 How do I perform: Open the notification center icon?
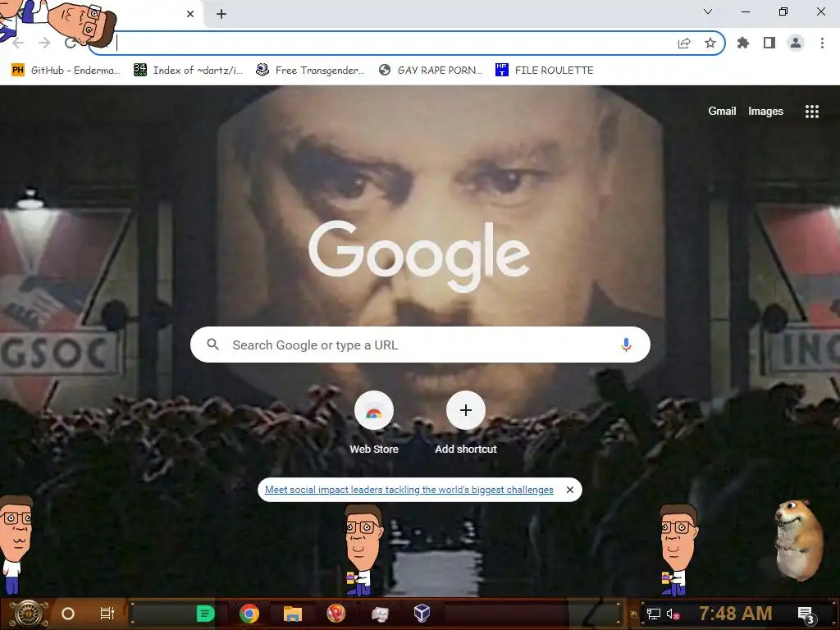806,614
